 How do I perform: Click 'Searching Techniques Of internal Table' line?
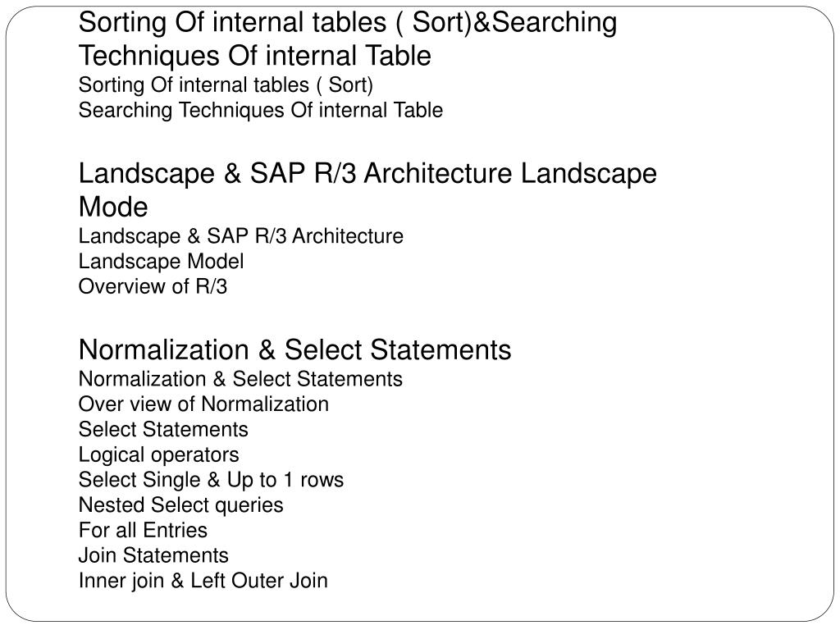[261, 111]
